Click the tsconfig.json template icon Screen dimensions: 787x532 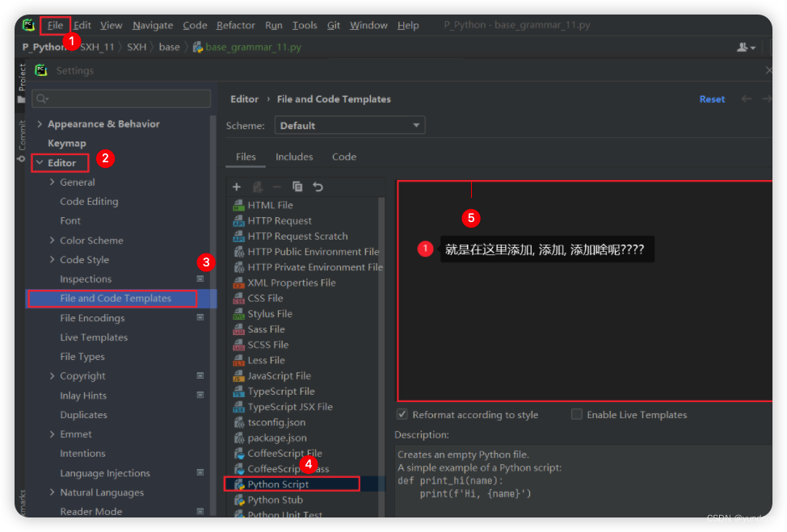pos(239,423)
